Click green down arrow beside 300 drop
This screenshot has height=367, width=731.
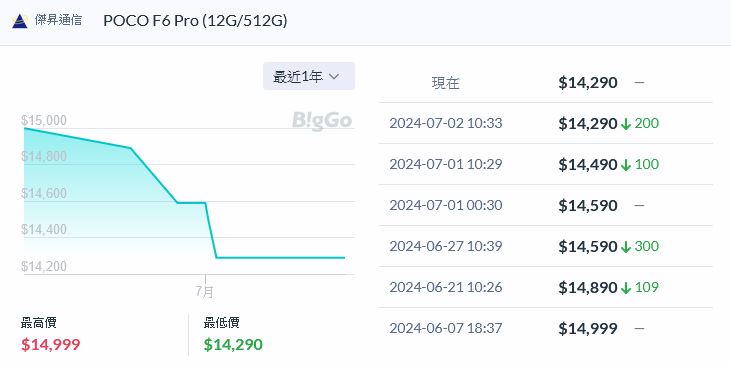626,247
